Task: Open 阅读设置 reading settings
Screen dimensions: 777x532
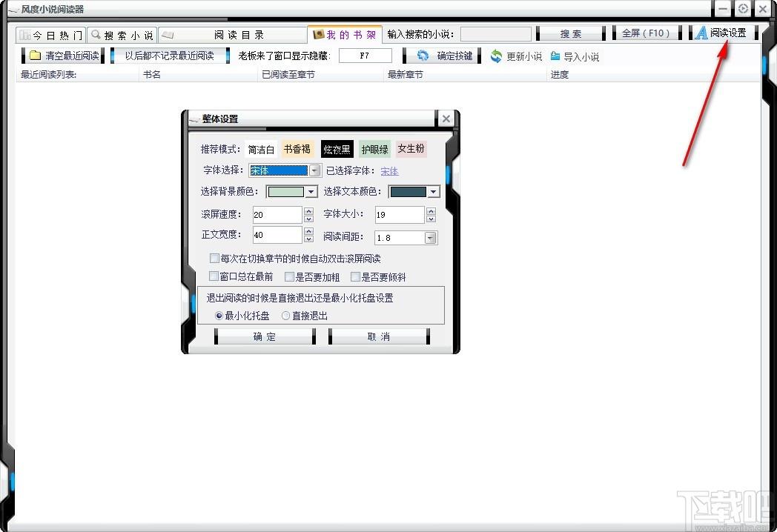Action: (x=722, y=33)
